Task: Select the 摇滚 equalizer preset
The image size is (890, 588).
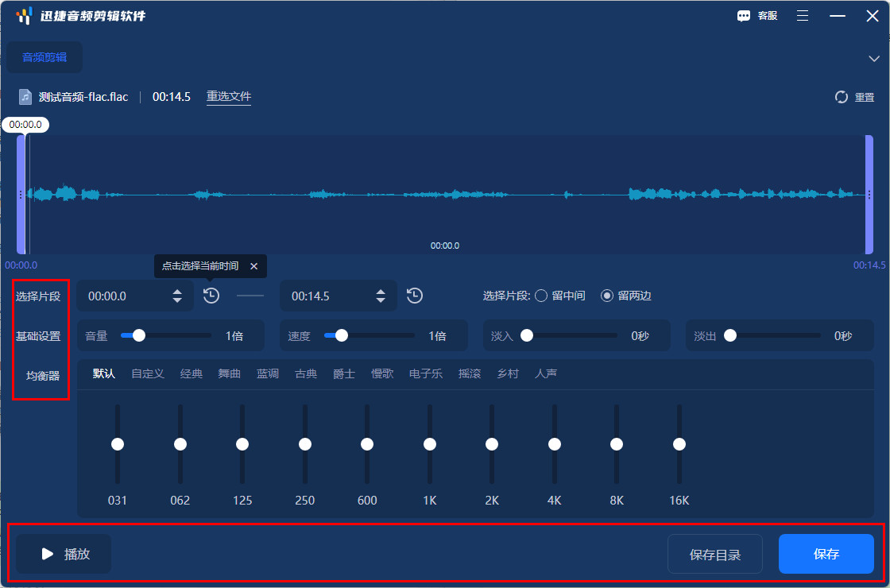Action: click(470, 374)
